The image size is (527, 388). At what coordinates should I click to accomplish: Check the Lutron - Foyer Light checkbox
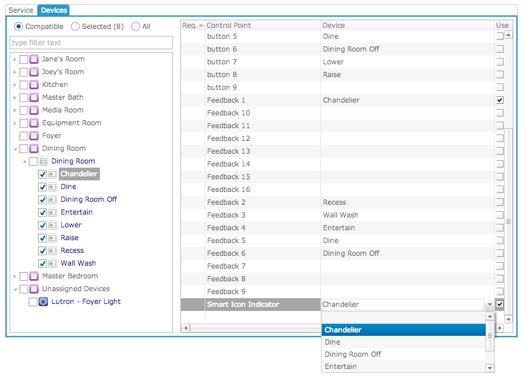coord(33,302)
